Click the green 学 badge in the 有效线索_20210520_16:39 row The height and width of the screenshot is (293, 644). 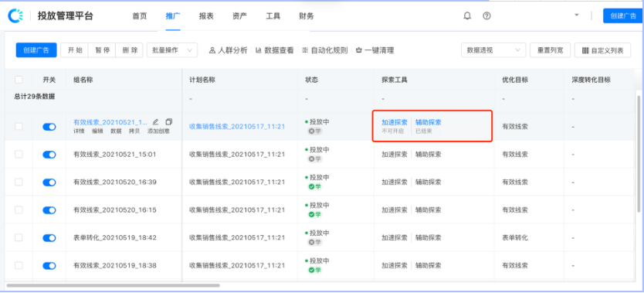click(315, 186)
